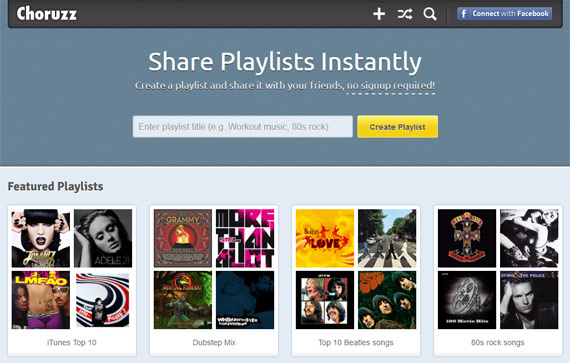Click the Let It Be album cover

tap(325, 300)
